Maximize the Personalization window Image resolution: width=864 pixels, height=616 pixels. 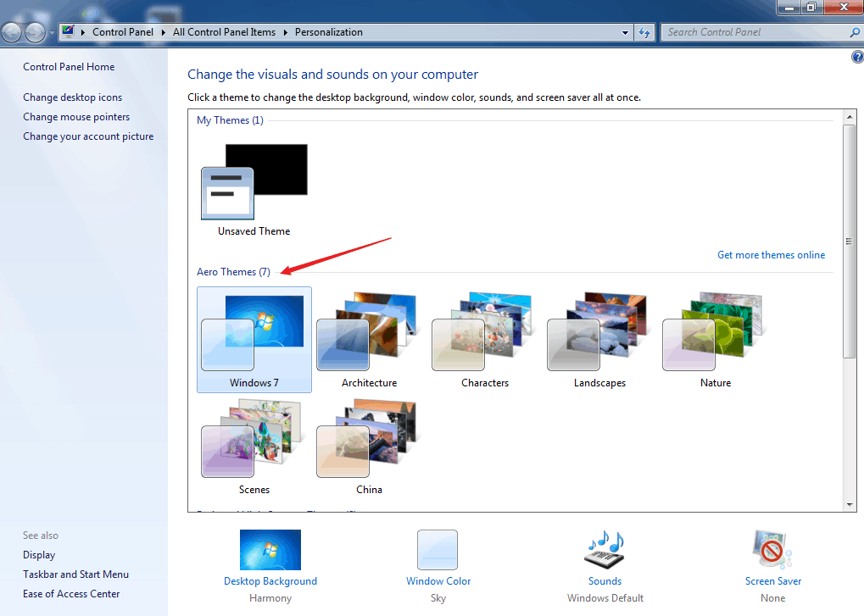pos(811,7)
